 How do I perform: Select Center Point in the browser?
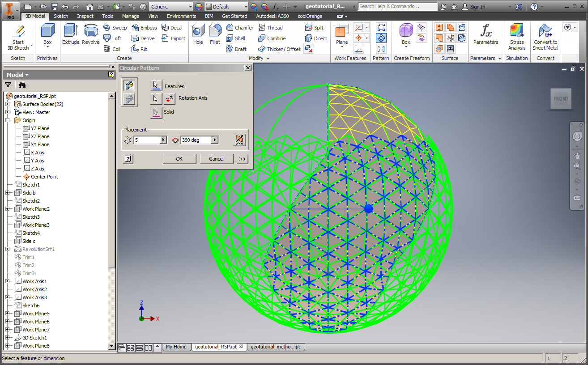pyautogui.click(x=40, y=177)
